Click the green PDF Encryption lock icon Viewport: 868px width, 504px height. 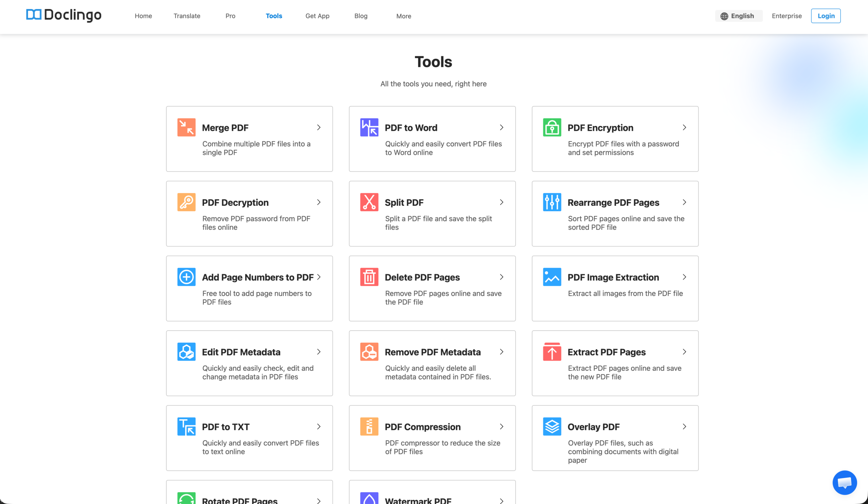click(552, 127)
